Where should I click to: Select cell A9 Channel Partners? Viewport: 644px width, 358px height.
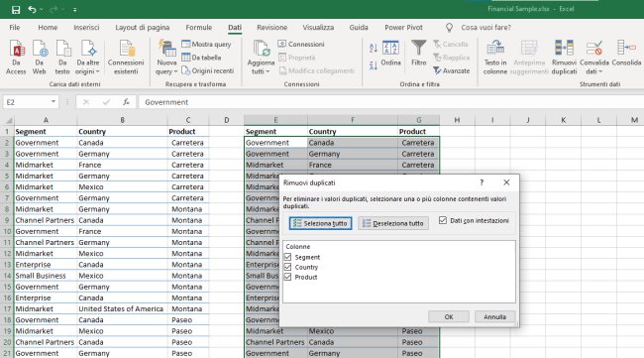46,220
